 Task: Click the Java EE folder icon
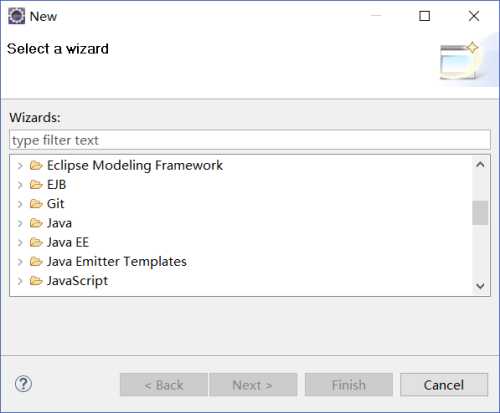tap(36, 242)
